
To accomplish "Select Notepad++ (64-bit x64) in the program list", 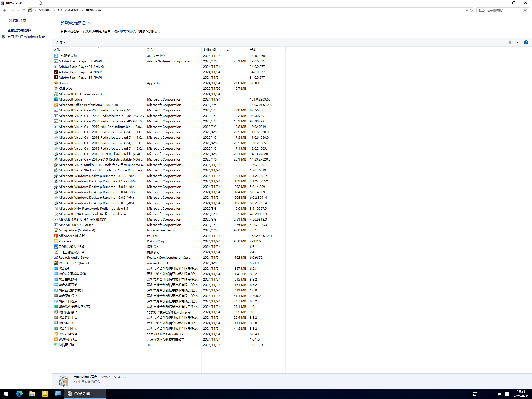I will click(77, 230).
